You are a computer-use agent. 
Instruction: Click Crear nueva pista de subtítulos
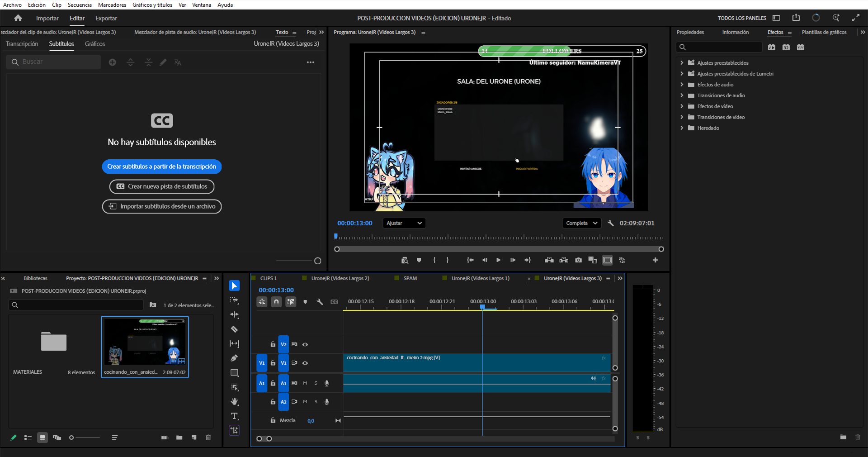(162, 186)
